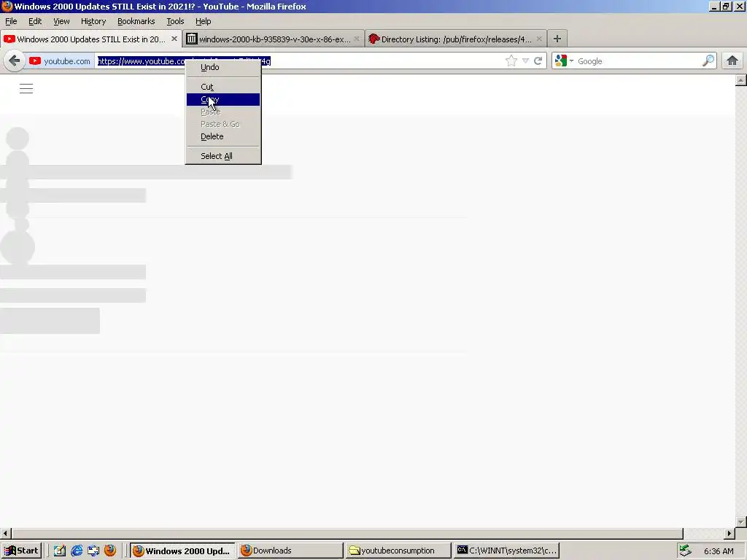Screen dimensions: 747x560
Task: Click the horizontal scrollbar left arrow
Action: click(5, 533)
